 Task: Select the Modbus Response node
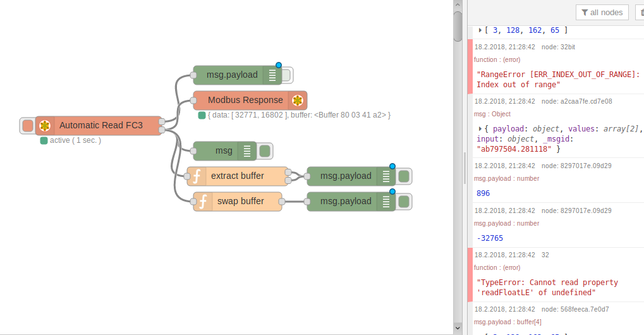tap(250, 100)
